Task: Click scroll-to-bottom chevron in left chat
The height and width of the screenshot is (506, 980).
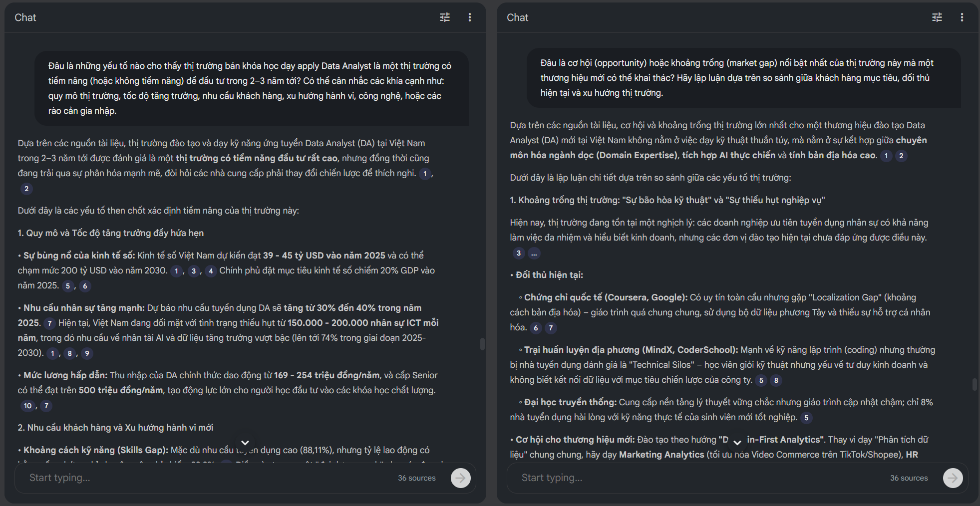Action: 245,443
